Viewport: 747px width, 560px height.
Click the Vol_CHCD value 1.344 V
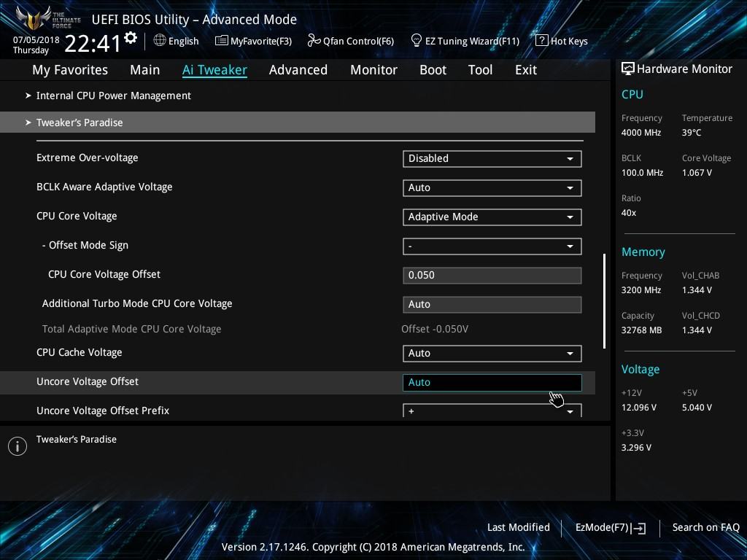tap(697, 330)
